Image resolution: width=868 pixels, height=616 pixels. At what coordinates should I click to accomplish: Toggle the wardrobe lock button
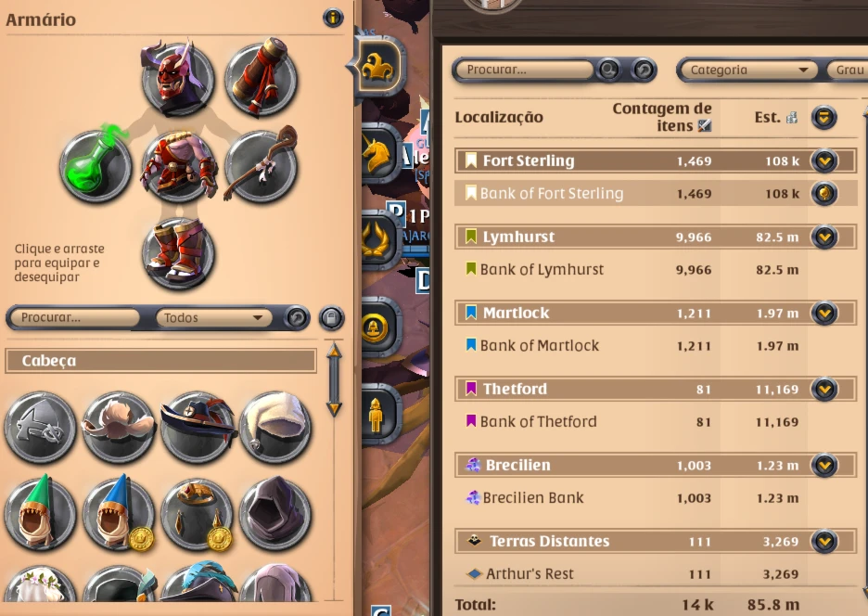click(x=332, y=318)
